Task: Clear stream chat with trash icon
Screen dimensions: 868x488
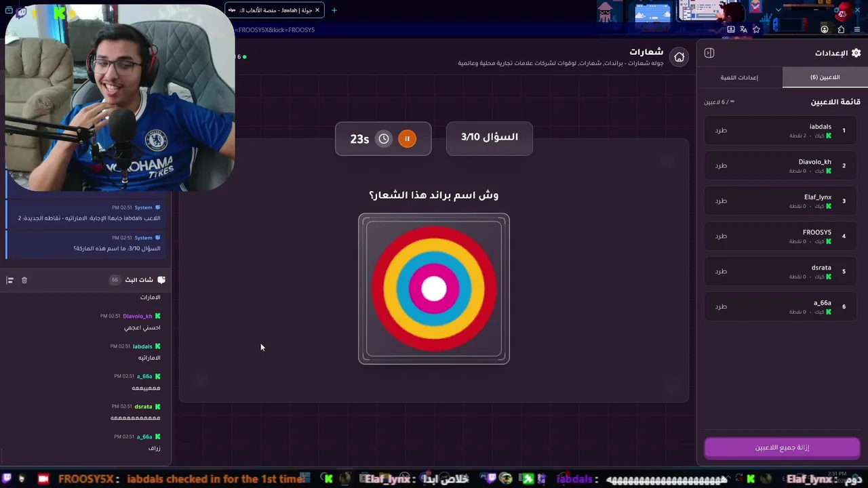Action: (24, 280)
